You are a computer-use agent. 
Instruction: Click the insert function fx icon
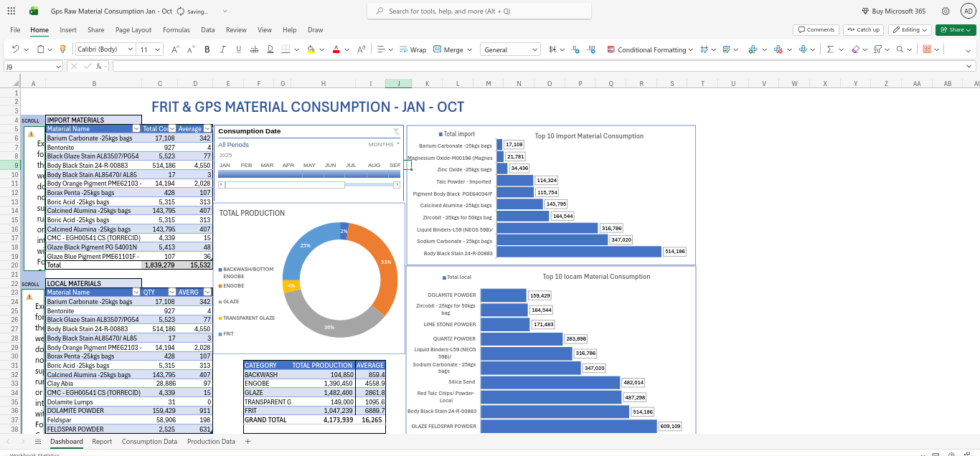pyautogui.click(x=99, y=66)
